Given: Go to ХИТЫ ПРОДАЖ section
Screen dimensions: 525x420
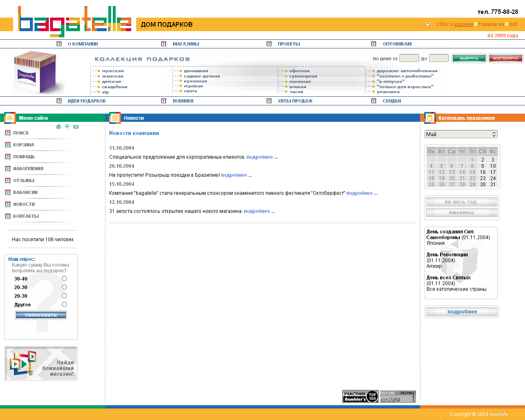Looking at the screenshot, I should 295,101.
